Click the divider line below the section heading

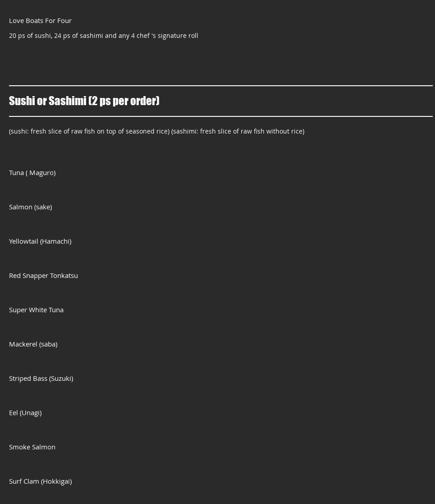point(221,116)
